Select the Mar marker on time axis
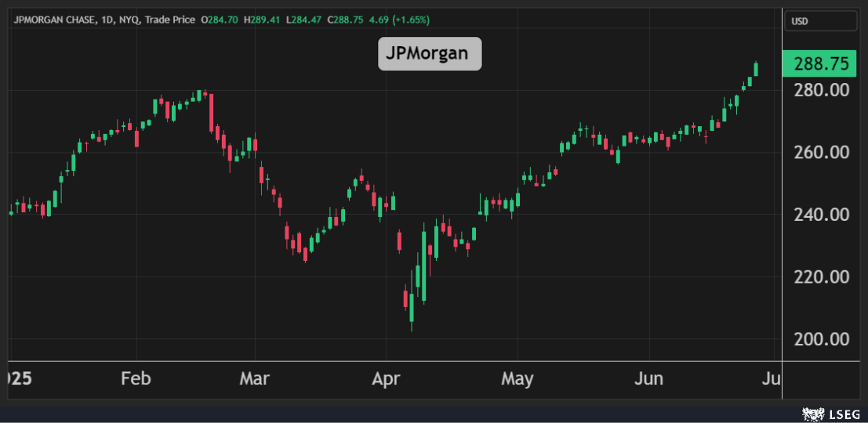Screen dimensions: 868x423 point(254,379)
